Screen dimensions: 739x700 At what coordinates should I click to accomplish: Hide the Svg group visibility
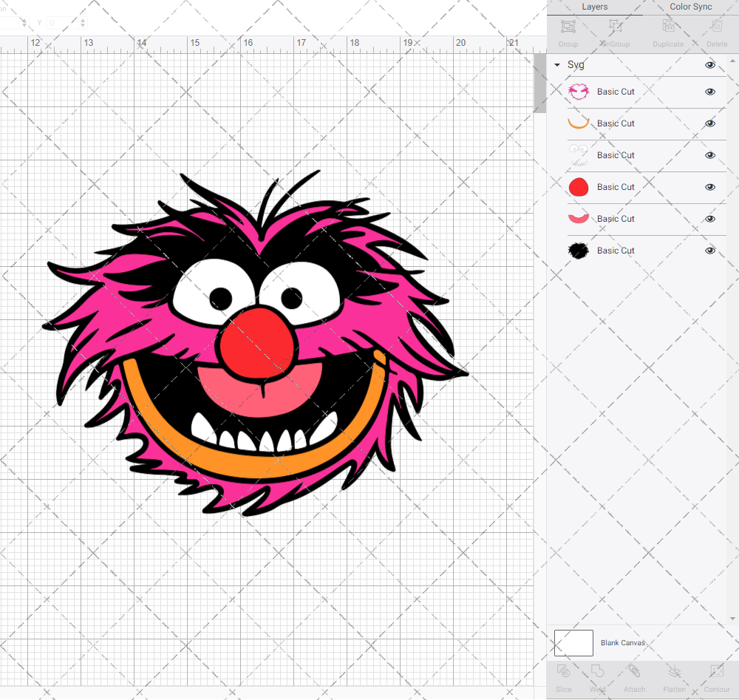710,65
